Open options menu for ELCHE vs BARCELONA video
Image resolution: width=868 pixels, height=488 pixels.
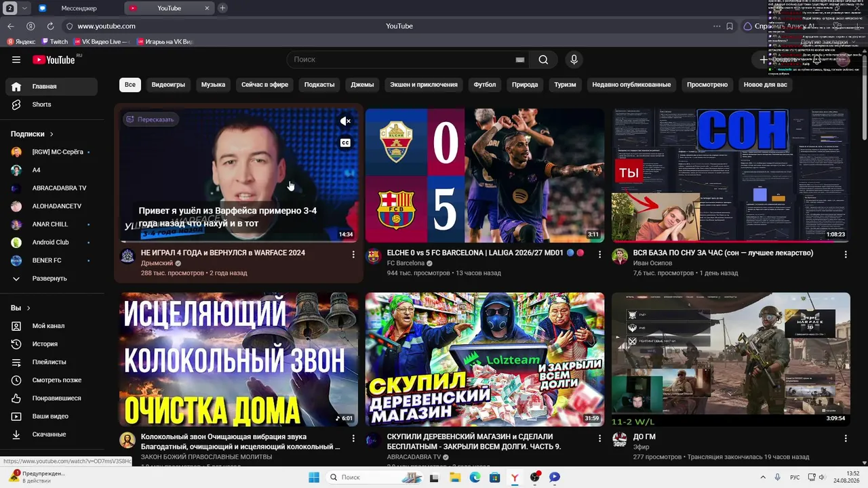click(599, 254)
